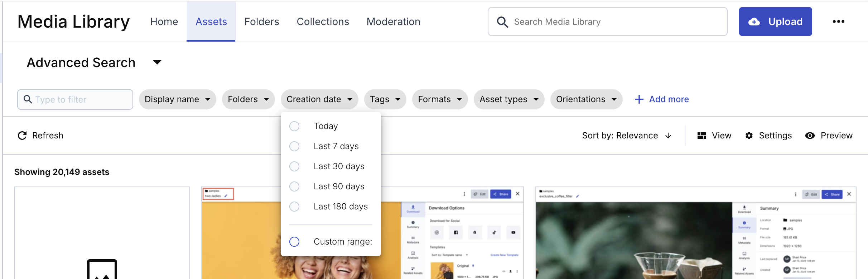Screen dimensions: 868x279
Task: Open the Display name filter dropdown
Action: (178, 99)
